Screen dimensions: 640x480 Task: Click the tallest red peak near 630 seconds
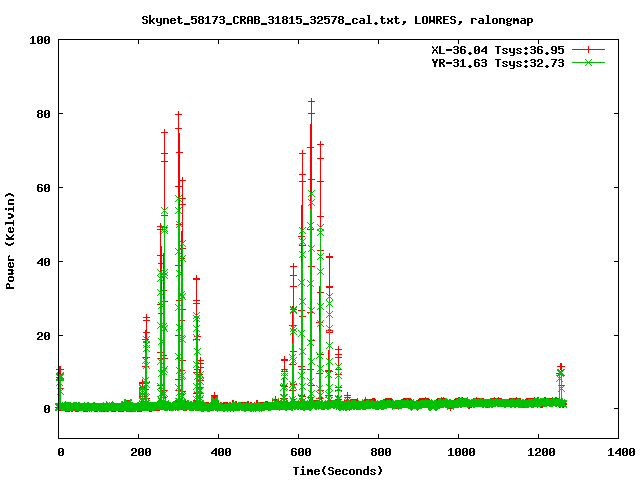311,101
